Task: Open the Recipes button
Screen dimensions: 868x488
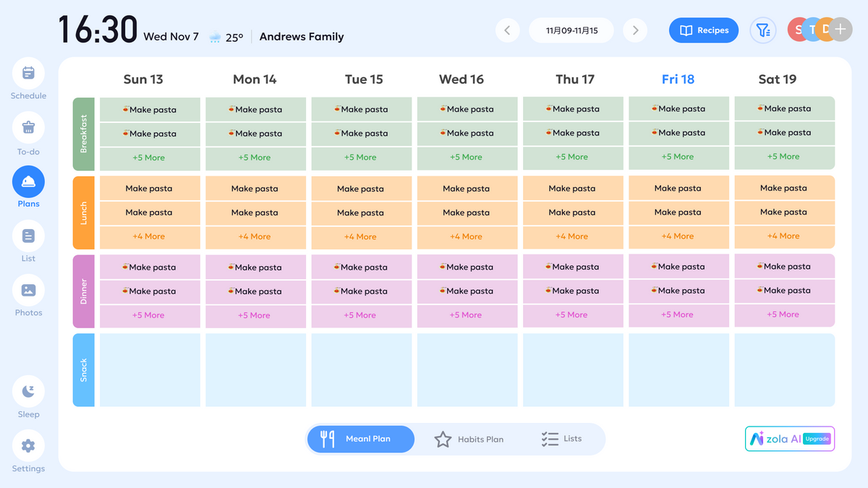Action: coord(704,30)
